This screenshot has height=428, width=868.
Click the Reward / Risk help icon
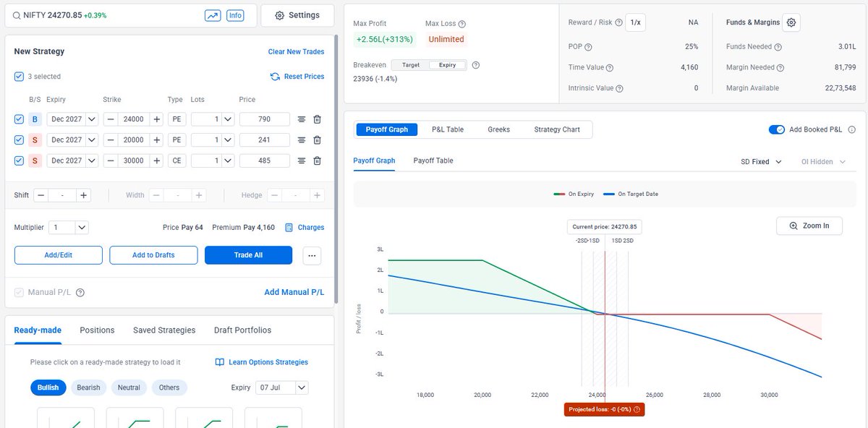click(x=618, y=22)
